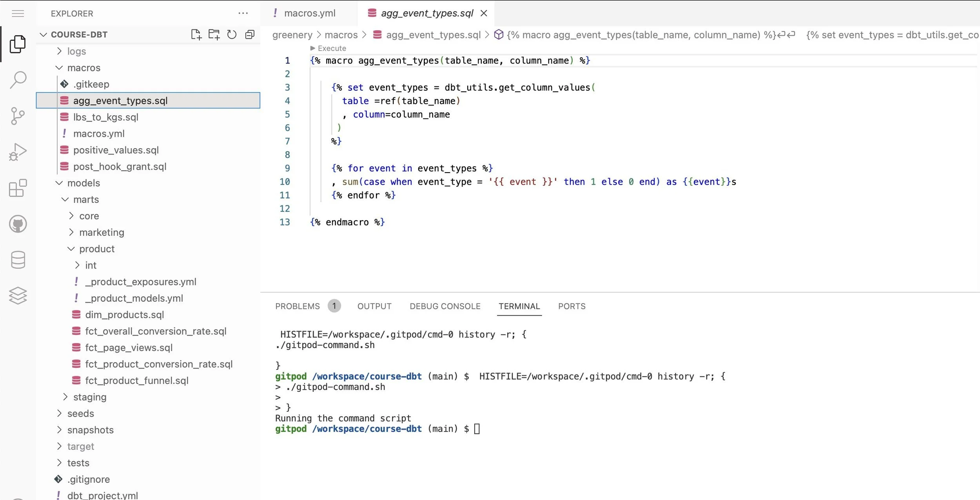Collapse all folders in explorer
Image resolution: width=980 pixels, height=500 pixels.
pos(250,35)
